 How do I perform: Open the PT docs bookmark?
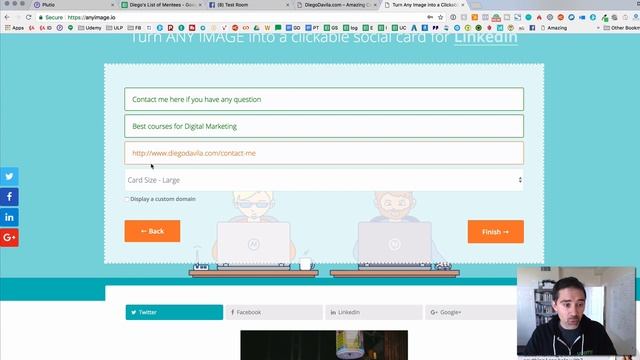tap(312, 28)
